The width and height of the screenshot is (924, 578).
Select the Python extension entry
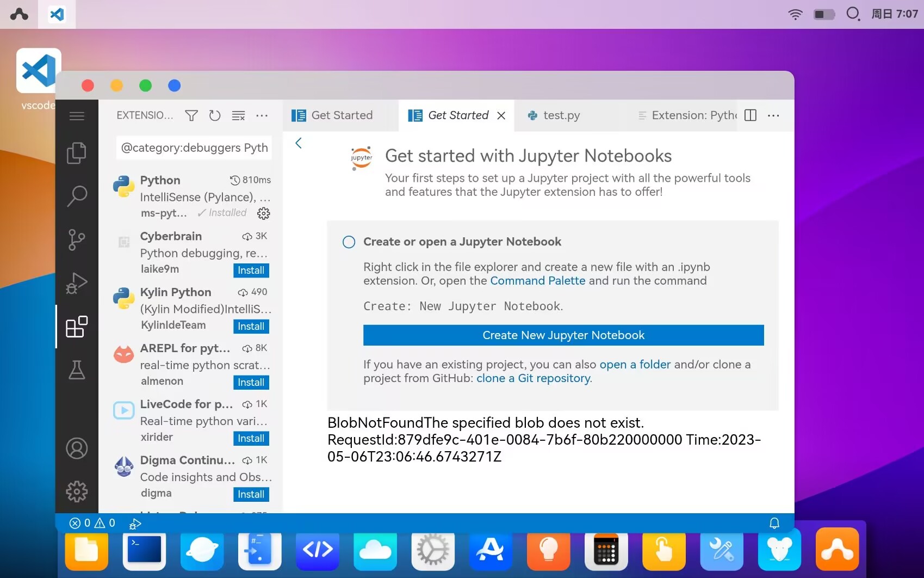(x=191, y=196)
